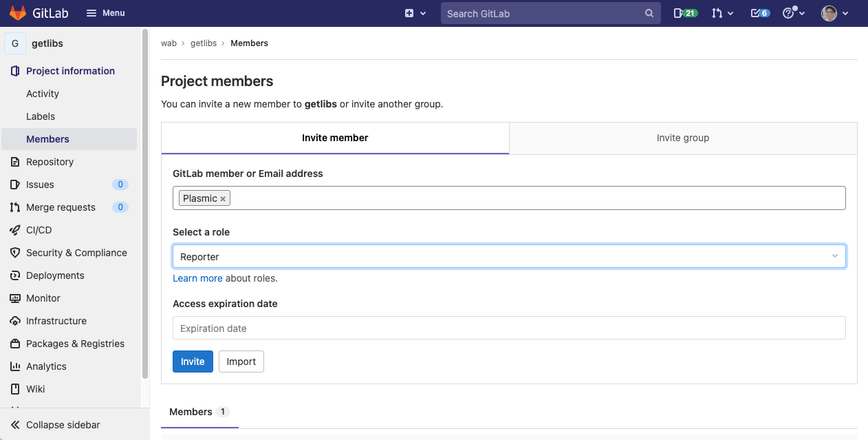The width and height of the screenshot is (868, 440).
Task: Open Labels in the sidebar
Action: (41, 116)
